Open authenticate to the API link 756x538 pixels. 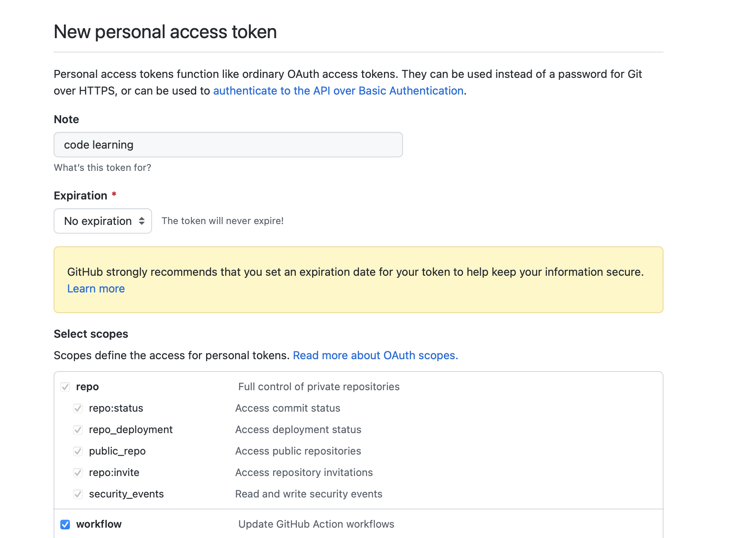pos(338,91)
